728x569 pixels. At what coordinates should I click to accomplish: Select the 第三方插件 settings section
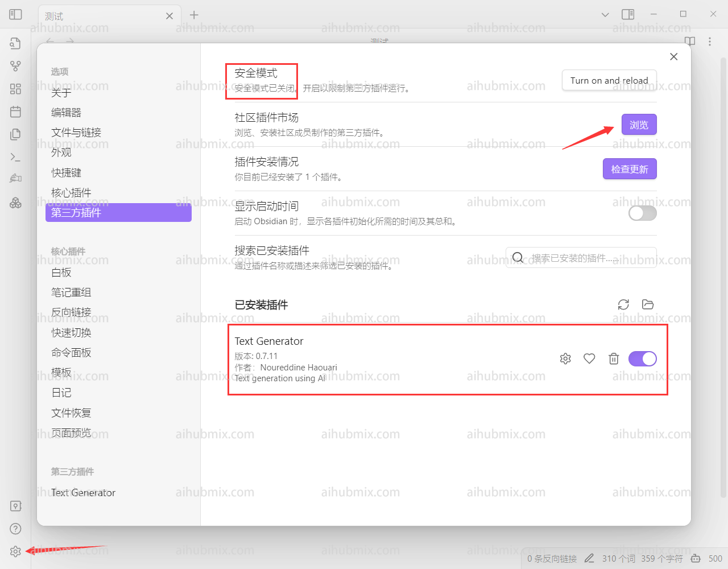tap(118, 212)
